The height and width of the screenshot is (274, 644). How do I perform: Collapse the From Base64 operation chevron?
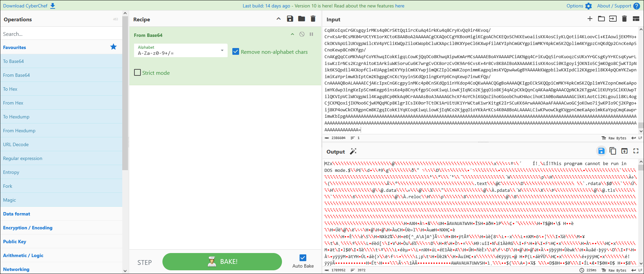292,34
